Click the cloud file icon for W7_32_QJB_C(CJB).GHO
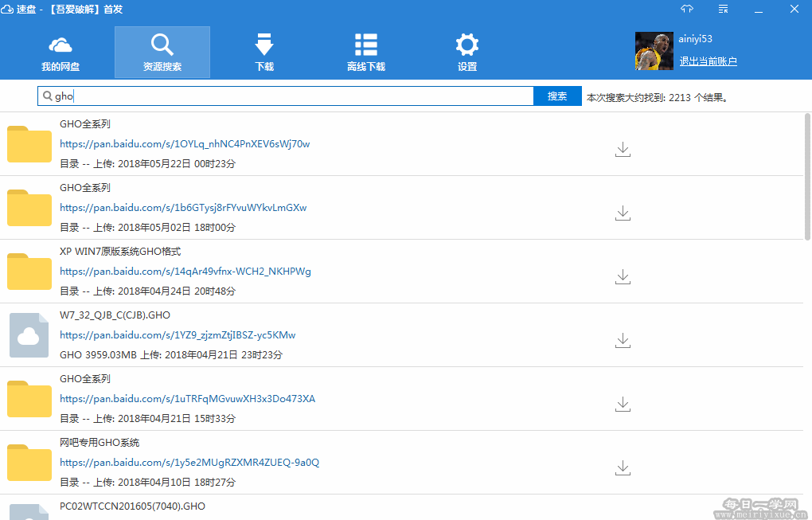Viewport: 812px width, 520px height. click(x=29, y=335)
